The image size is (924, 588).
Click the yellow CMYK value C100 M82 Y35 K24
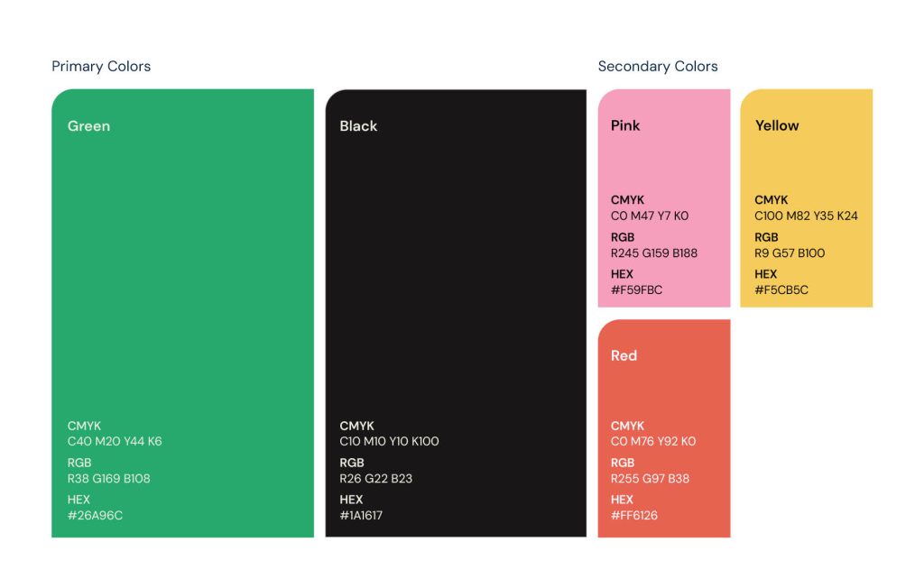(806, 216)
